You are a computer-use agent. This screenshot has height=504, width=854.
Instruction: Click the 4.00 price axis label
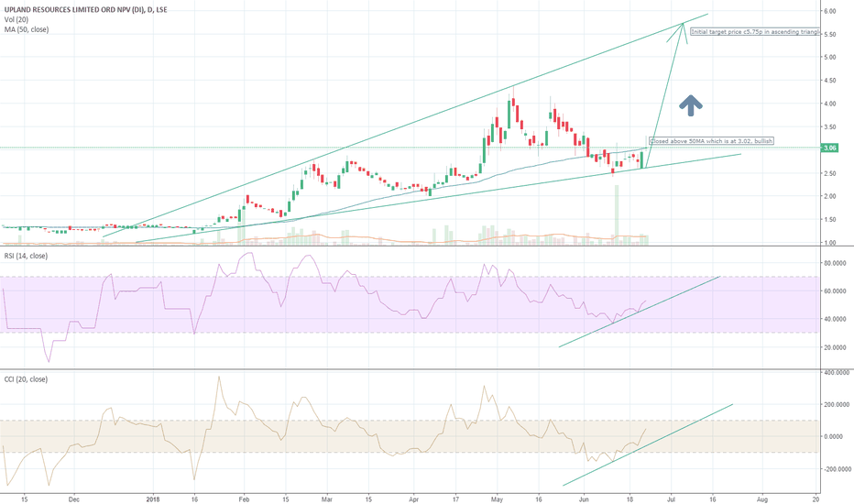point(829,104)
